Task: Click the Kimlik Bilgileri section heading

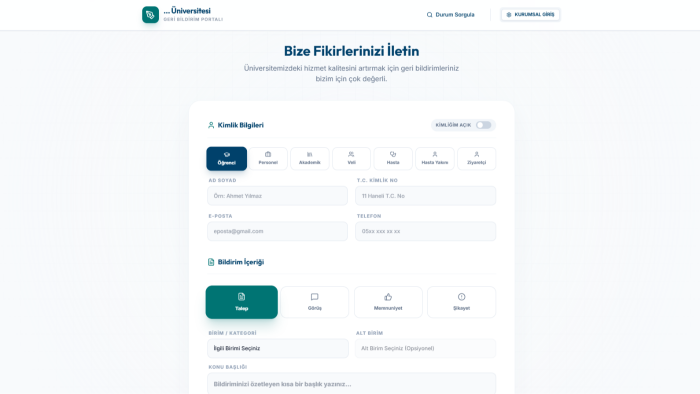Action: tap(241, 125)
